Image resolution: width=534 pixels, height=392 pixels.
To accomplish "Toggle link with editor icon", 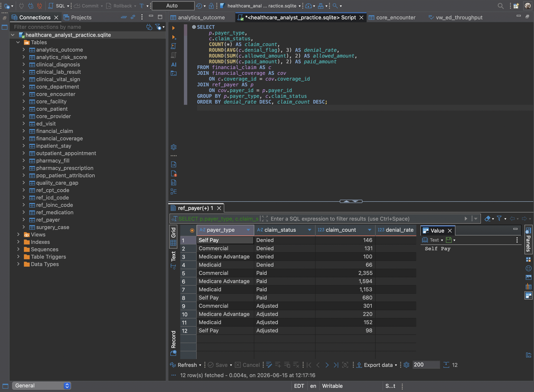I will (x=133, y=17).
